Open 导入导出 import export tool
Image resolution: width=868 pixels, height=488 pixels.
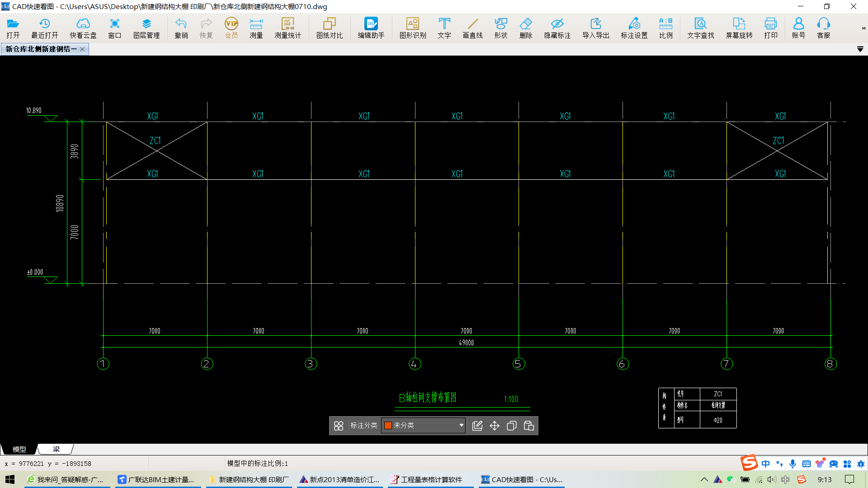(595, 28)
